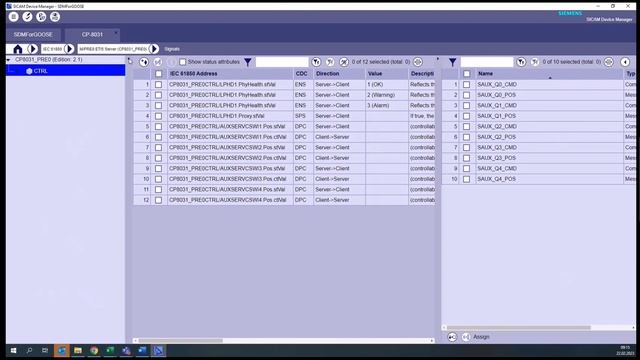Screen dimensions: 640x360
Task: Select the CTRL tree item
Action: [x=40, y=71]
